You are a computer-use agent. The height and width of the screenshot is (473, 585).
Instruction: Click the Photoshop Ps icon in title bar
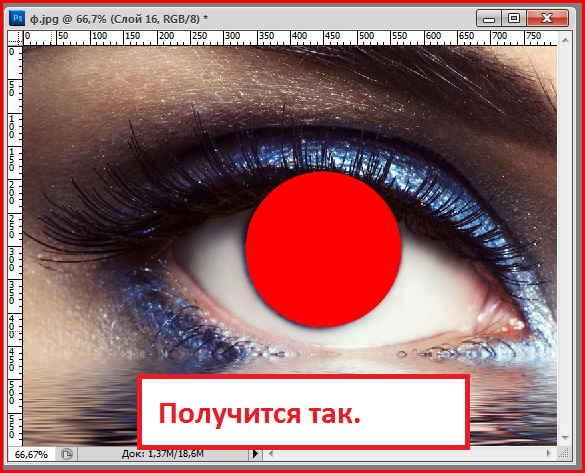point(17,18)
